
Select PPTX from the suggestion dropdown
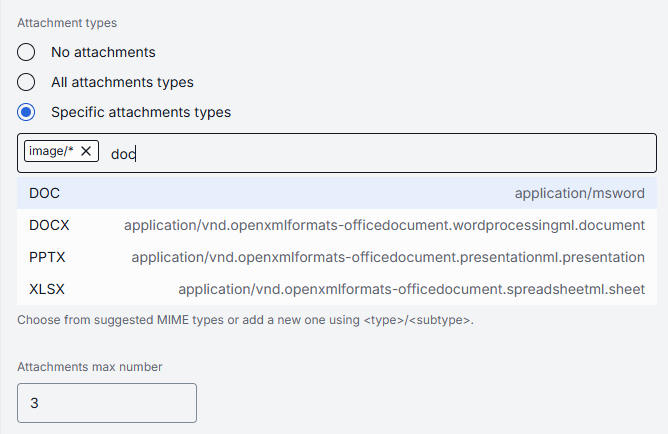pos(48,257)
